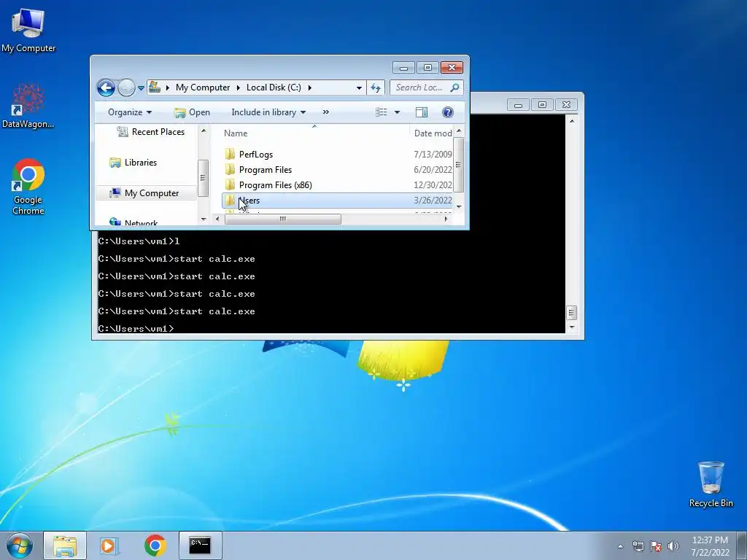747x560 pixels.
Task: Click the last C:\Users\vm1> prompt line
Action: pyautogui.click(x=136, y=329)
